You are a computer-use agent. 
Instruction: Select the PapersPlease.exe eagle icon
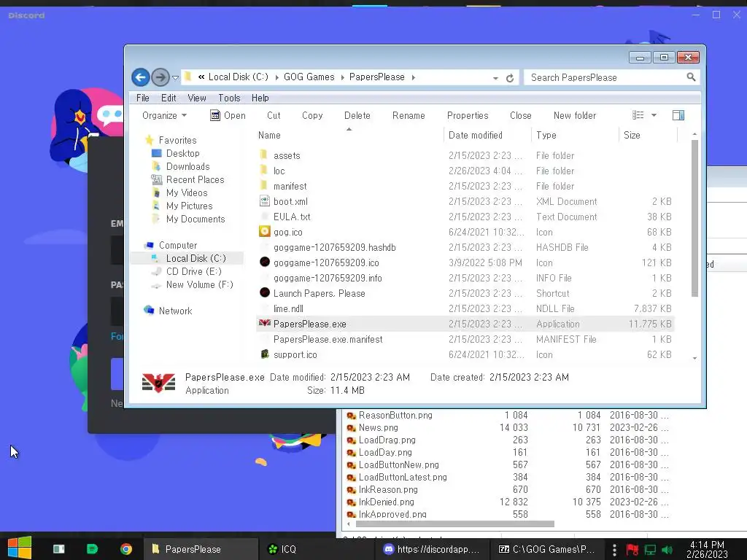[264, 323]
